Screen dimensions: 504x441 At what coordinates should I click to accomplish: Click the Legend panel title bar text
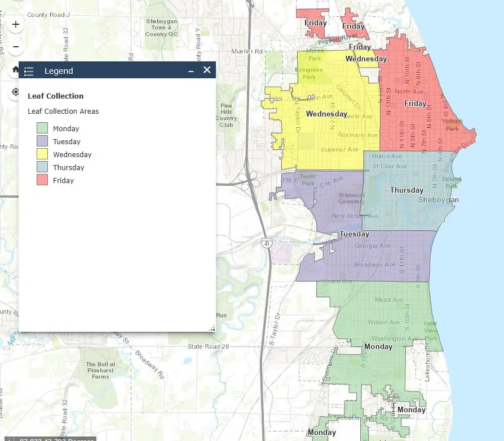(59, 71)
